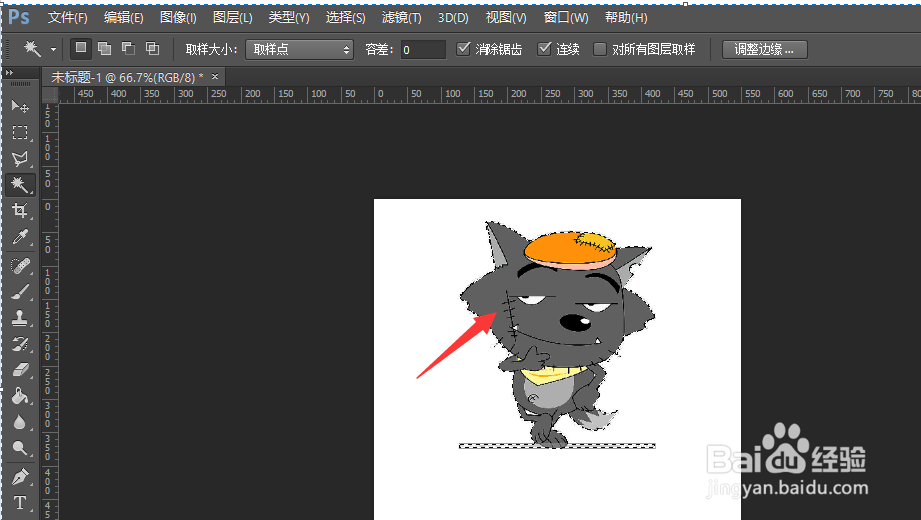Image resolution: width=921 pixels, height=520 pixels.
Task: Open the 视图(V) menu
Action: point(506,18)
